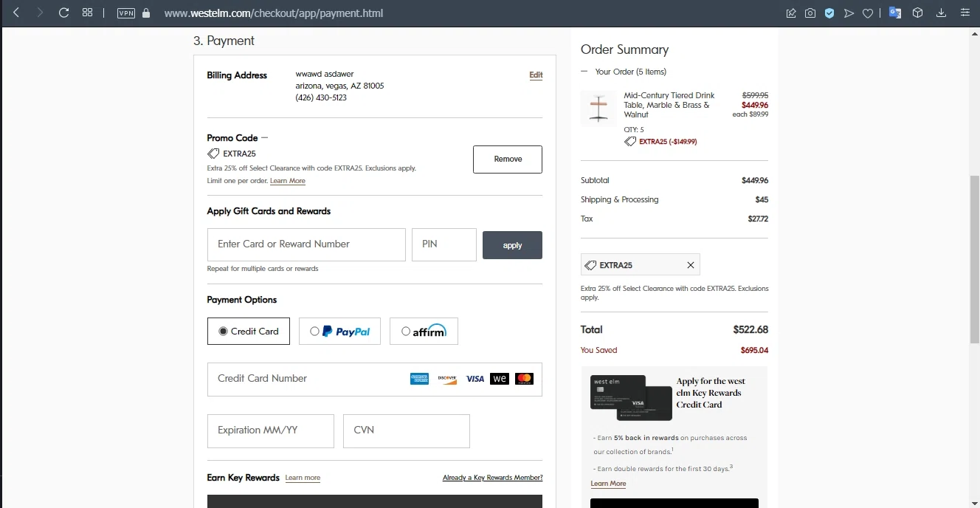The width and height of the screenshot is (980, 508).
Task: Click the Visa card logo
Action: coord(475,379)
